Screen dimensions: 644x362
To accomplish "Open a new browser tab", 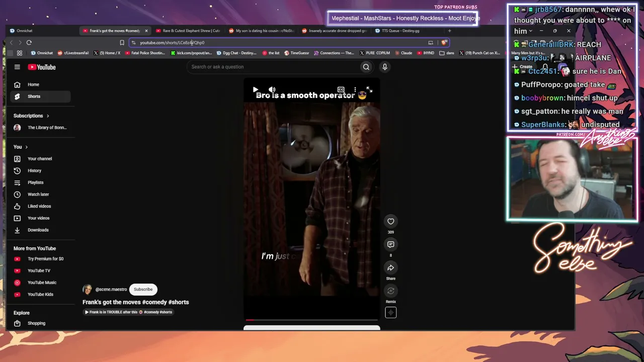I will point(450,31).
